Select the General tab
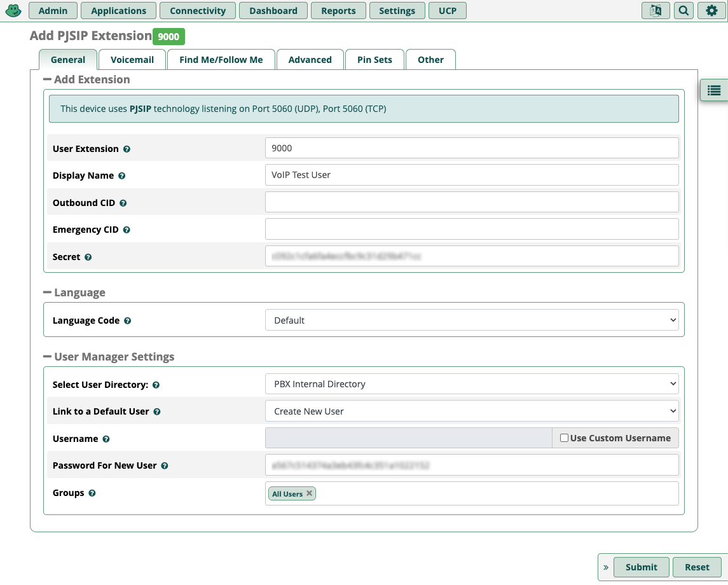 [x=68, y=59]
